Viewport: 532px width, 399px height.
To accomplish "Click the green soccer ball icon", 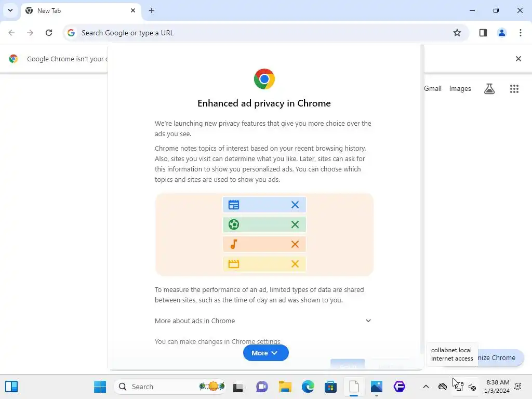I will click(234, 224).
